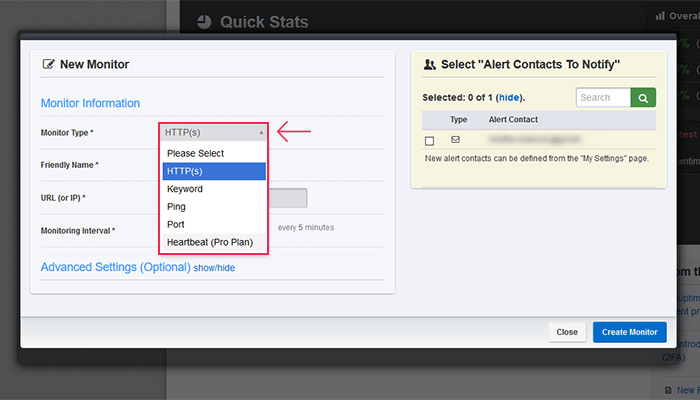Click the alert contacts Search field
This screenshot has height=400, width=700.
(603, 98)
